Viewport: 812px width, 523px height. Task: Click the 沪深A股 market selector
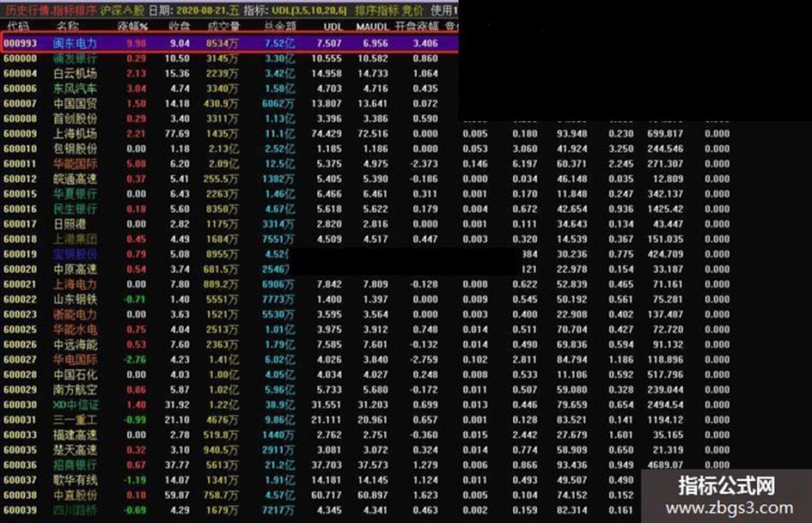[122, 10]
